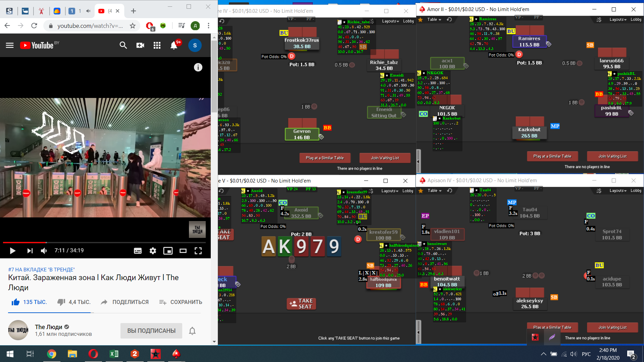Image resolution: width=644 pixels, height=362 pixels.
Task: Click rotate seats icon in Amor II window
Action: (x=449, y=19)
